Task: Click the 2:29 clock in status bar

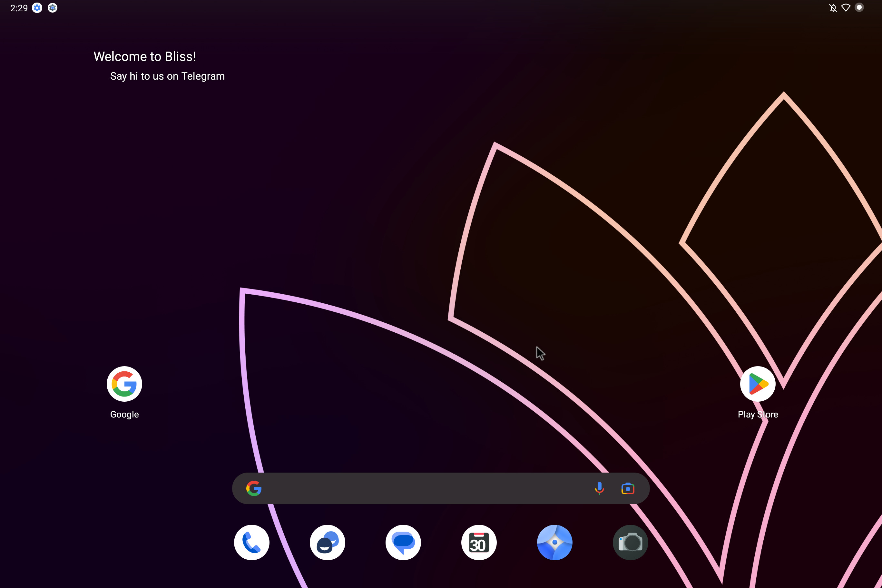Action: pyautogui.click(x=19, y=8)
